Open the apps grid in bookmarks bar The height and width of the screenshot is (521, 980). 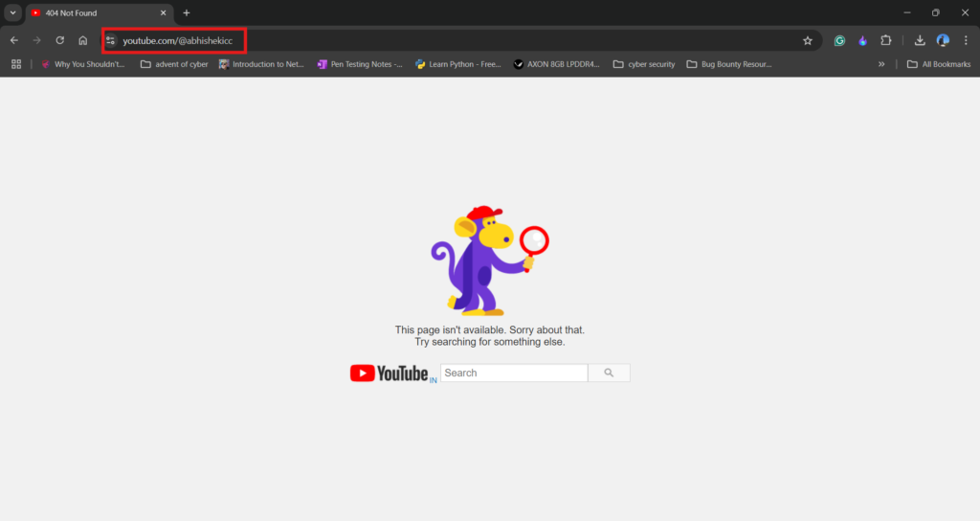pyautogui.click(x=16, y=64)
